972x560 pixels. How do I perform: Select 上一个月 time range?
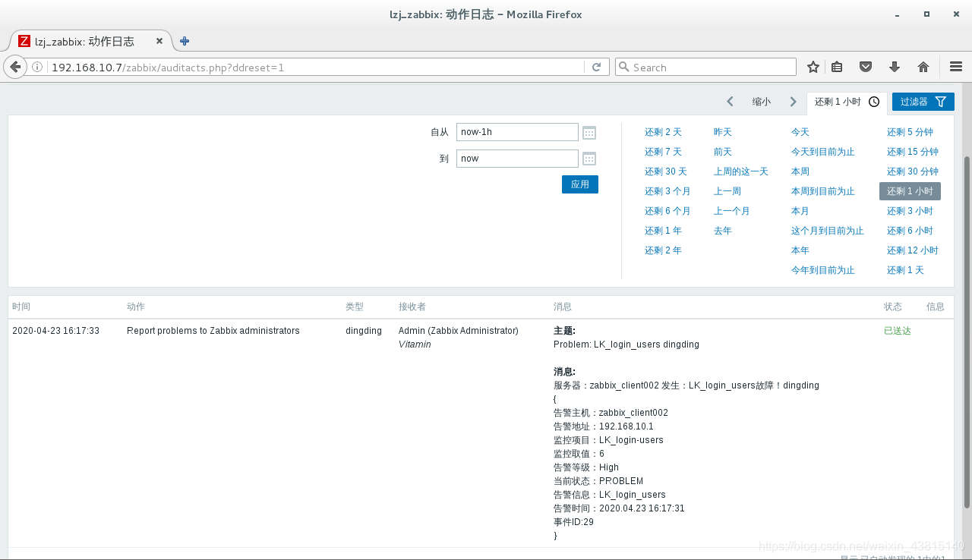click(x=732, y=211)
